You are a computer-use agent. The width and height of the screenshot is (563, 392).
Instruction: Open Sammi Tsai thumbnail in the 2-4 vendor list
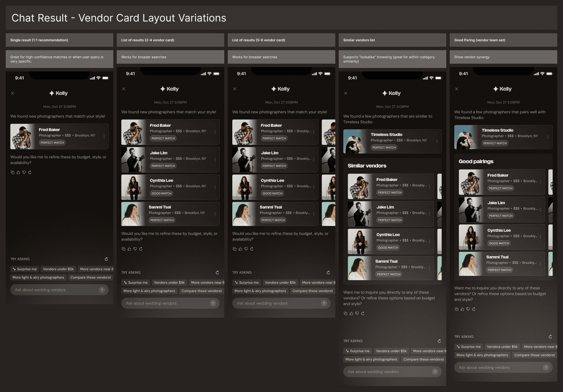(x=132, y=214)
